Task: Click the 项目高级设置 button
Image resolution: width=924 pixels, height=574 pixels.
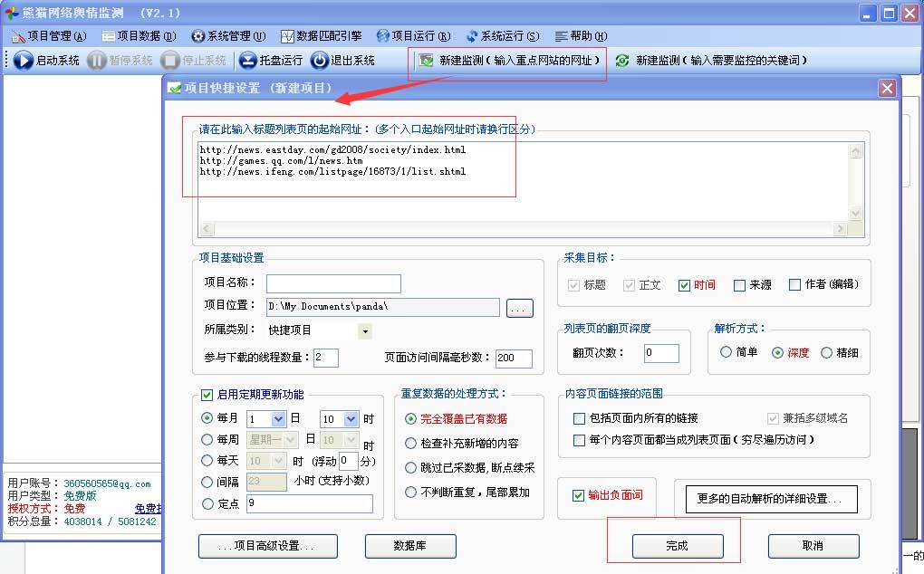Action: tap(268, 546)
